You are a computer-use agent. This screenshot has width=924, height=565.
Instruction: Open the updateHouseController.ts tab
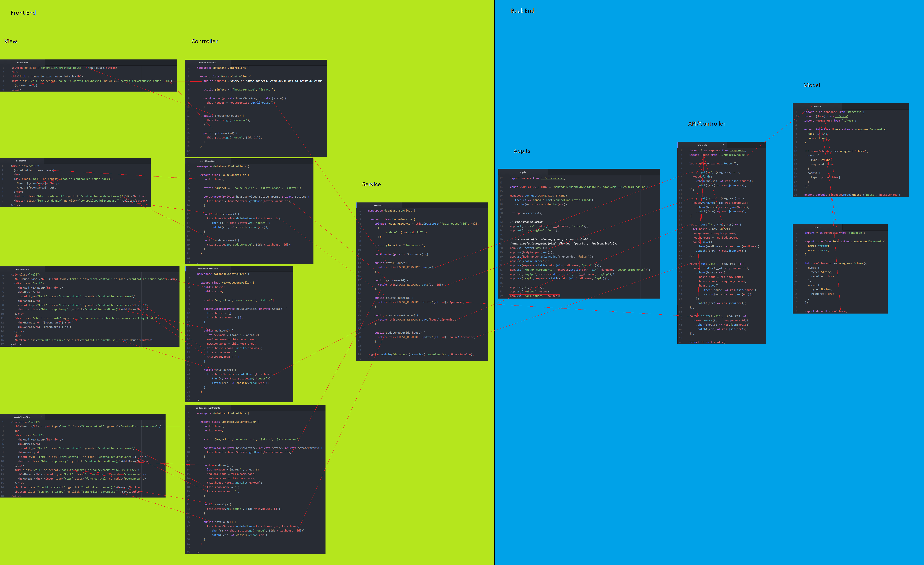pos(208,408)
